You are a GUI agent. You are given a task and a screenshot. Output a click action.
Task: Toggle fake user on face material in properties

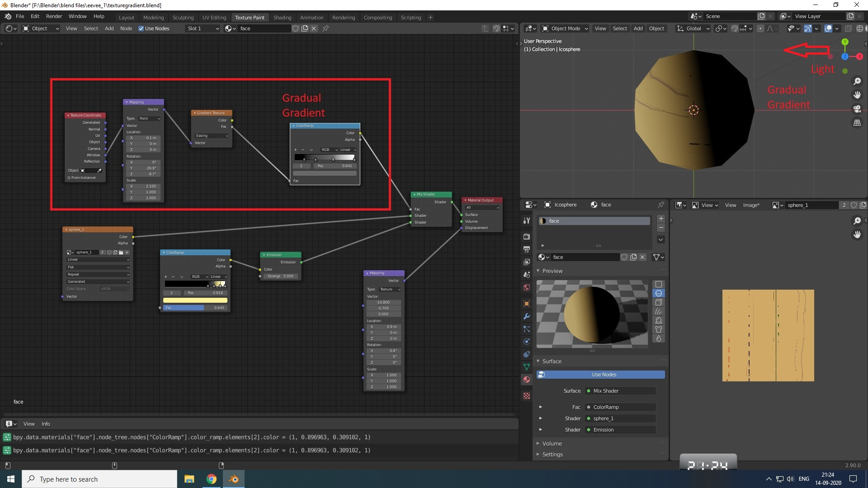624,257
